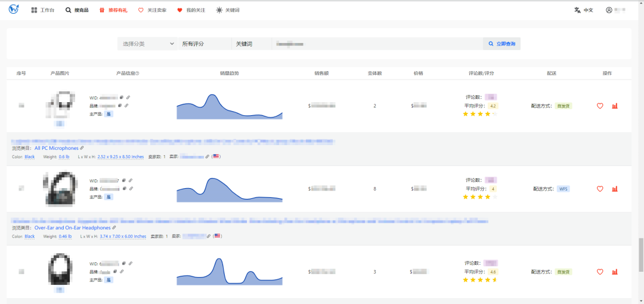The height and width of the screenshot is (304, 644).
Task: Open the 所有评分 rating filter dropdown
Action: coord(205,44)
